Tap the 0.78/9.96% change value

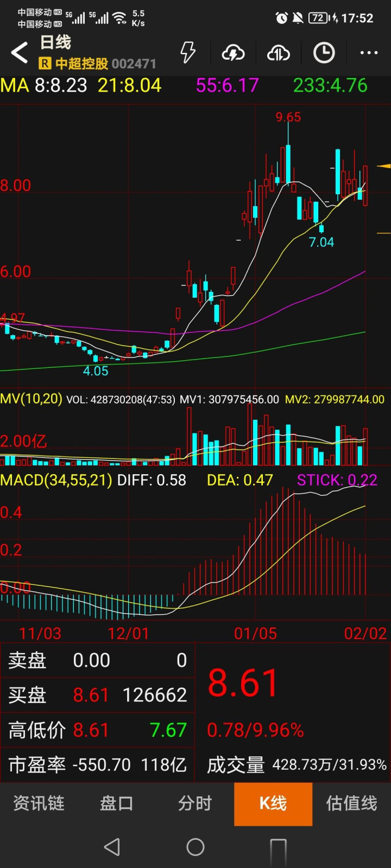255,730
